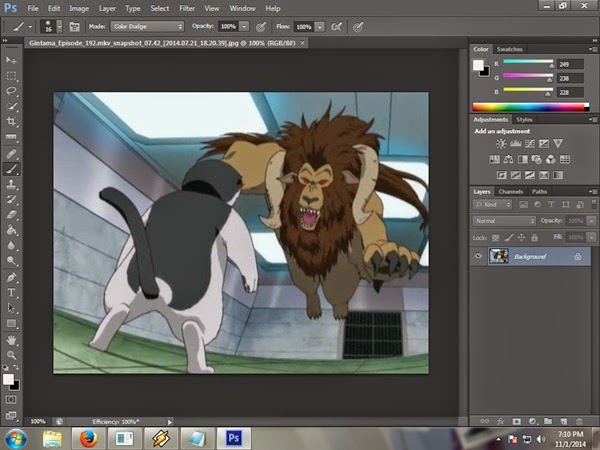
Task: Toggle pressure for opacity button
Action: 261,26
